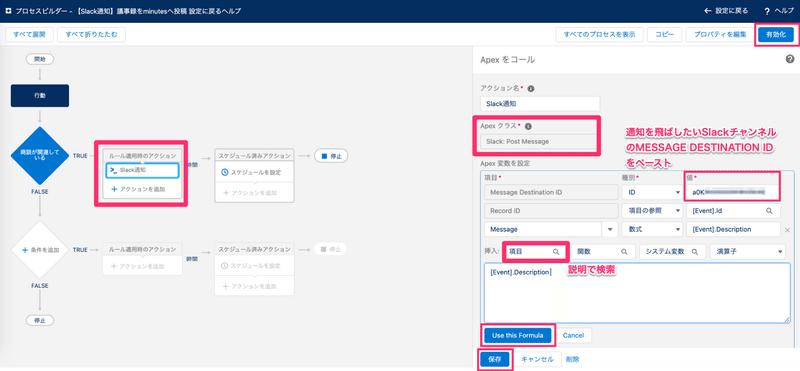The width and height of the screenshot is (800, 371).
Task: Open the 数式 type dropdown
Action: tap(652, 230)
